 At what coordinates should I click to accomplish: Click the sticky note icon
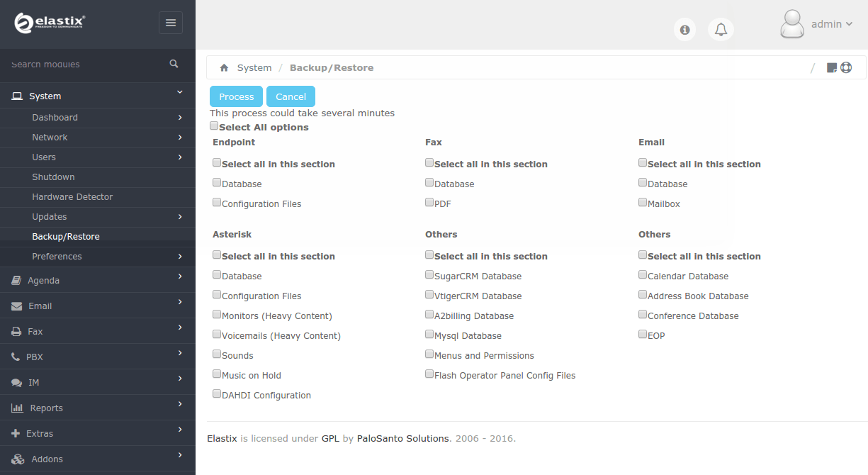click(832, 68)
